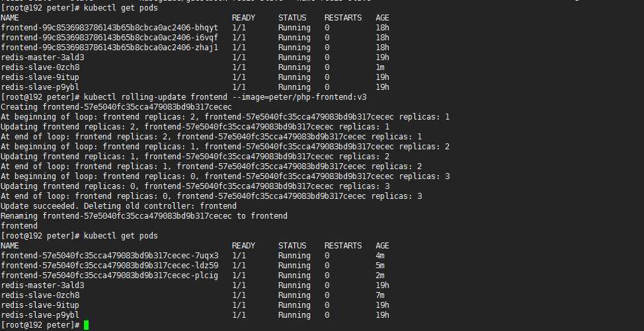The height and width of the screenshot is (331, 644).
Task: Click the 2m age value in the last pod list
Action: [380, 276]
